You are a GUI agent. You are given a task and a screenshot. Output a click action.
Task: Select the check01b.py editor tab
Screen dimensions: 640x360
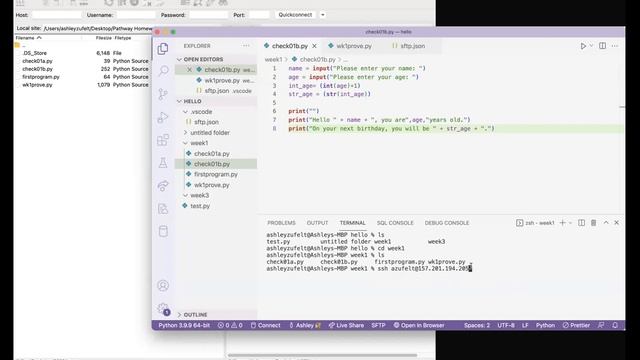click(x=289, y=46)
